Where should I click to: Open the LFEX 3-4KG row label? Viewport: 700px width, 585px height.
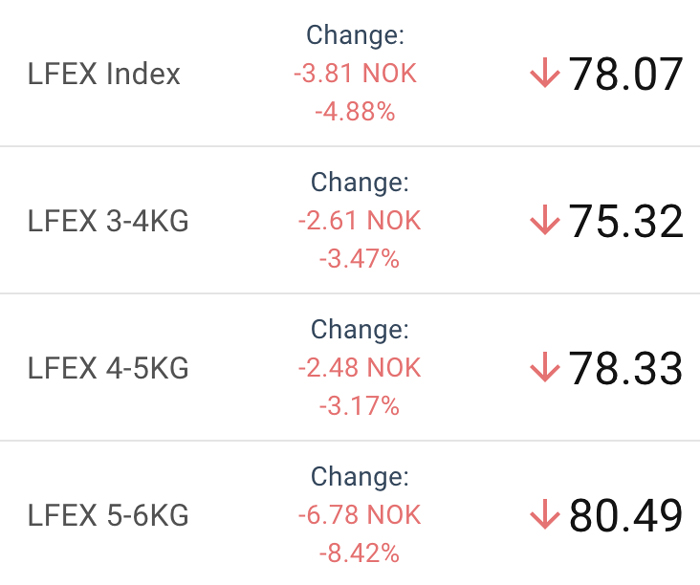(108, 221)
